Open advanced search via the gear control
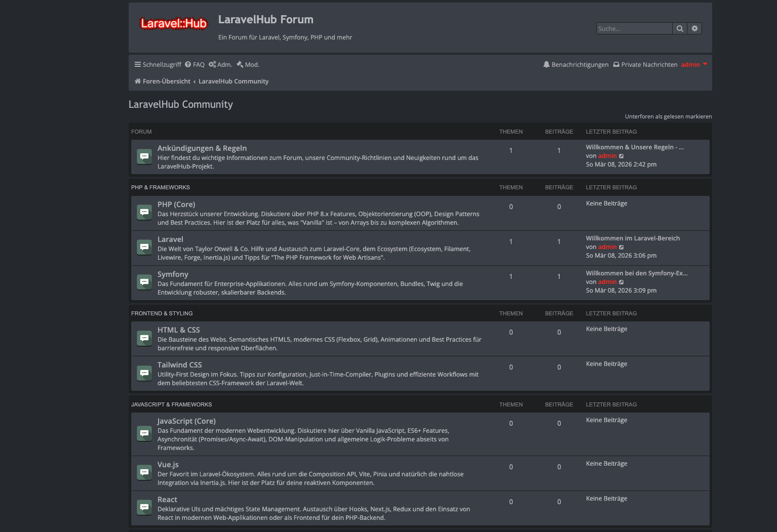Image resolution: width=777 pixels, height=532 pixels. [694, 28]
